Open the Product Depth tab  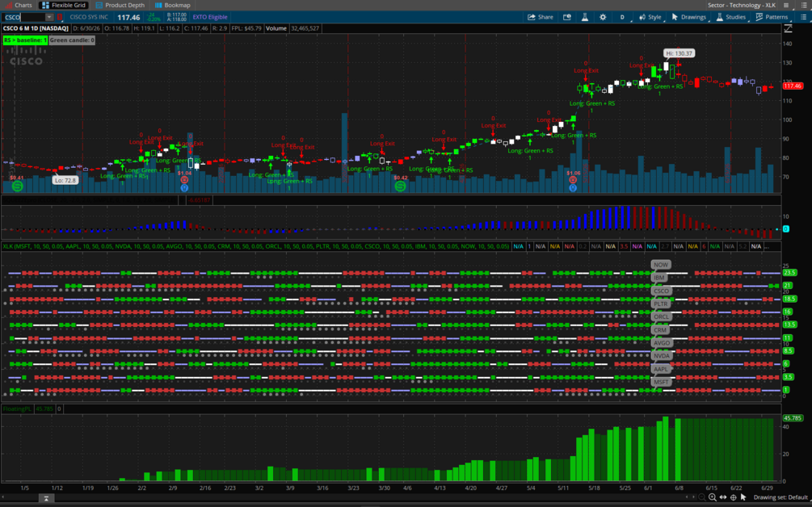pyautogui.click(x=120, y=5)
